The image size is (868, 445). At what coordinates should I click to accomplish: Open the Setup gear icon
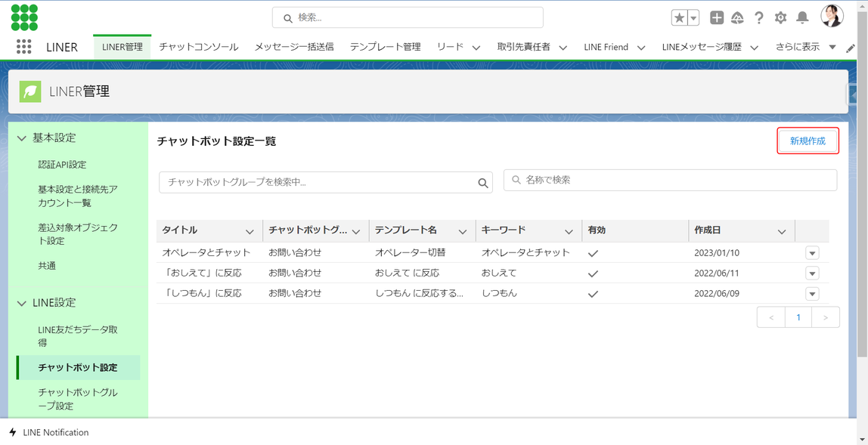pos(780,17)
